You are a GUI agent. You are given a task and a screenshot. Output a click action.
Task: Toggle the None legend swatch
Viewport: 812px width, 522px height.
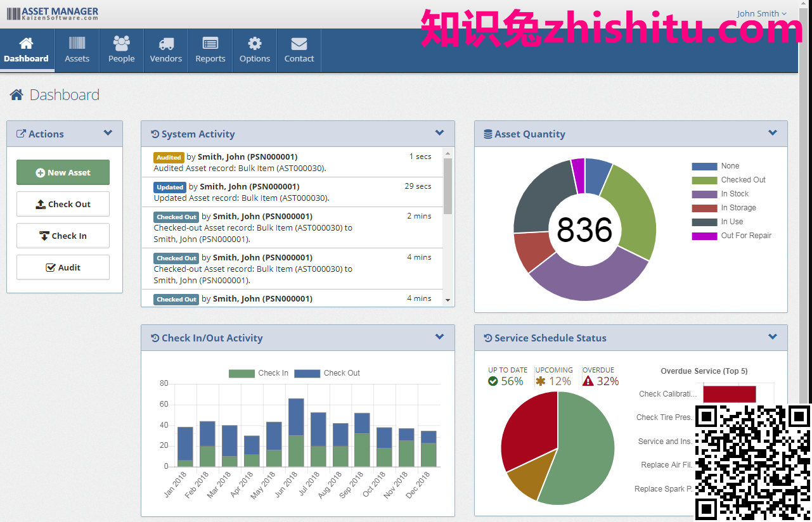(704, 166)
